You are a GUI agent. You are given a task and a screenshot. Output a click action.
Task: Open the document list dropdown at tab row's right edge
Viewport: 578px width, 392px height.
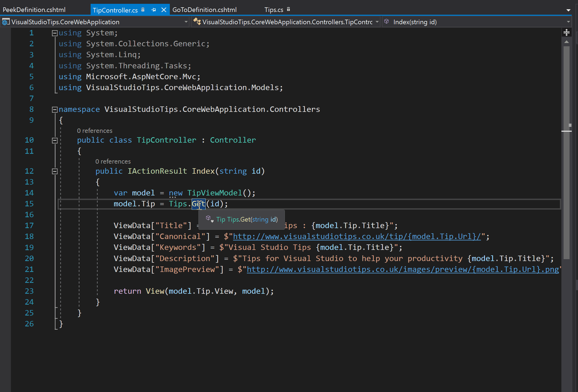coord(569,10)
